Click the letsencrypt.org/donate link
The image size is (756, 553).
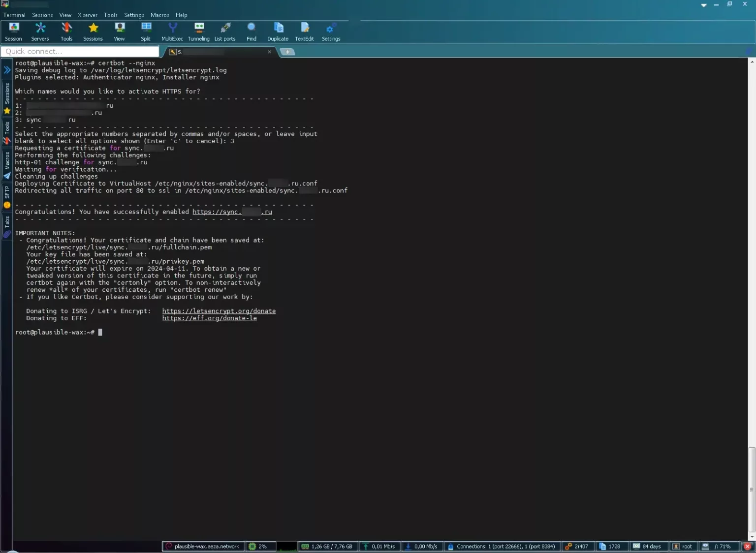click(x=219, y=311)
